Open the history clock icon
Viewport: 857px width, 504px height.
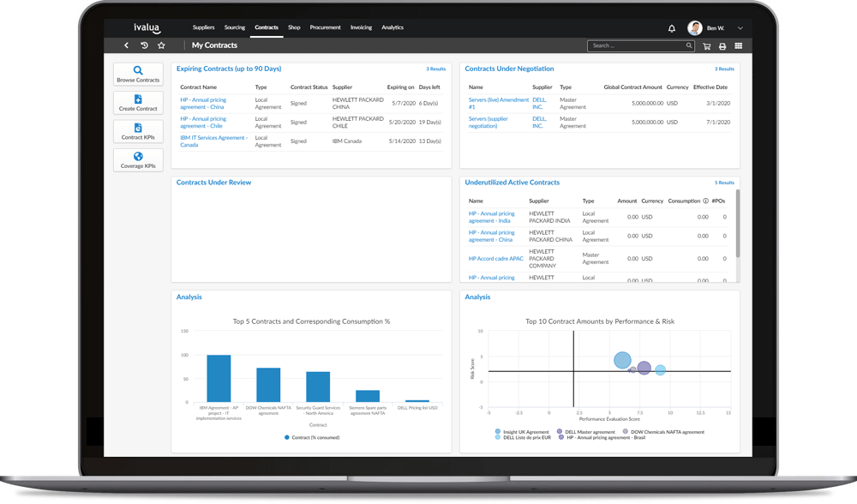click(144, 45)
